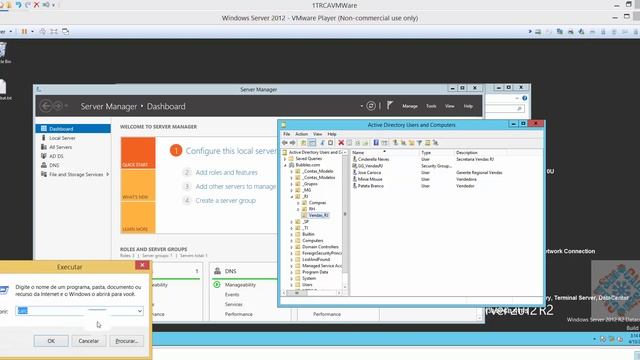
Task: Click VMware Send Ctrl+Alt+Del toolbar icon
Action: tap(42, 31)
